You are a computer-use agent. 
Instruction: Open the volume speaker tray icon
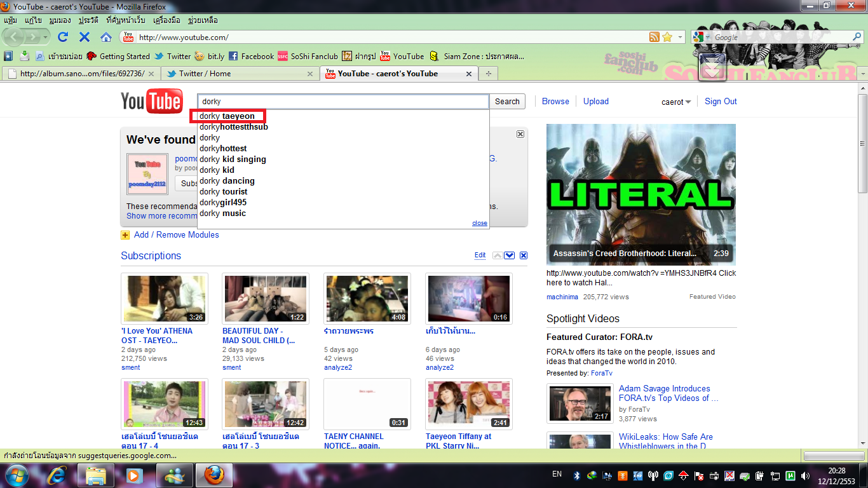pos(806,475)
